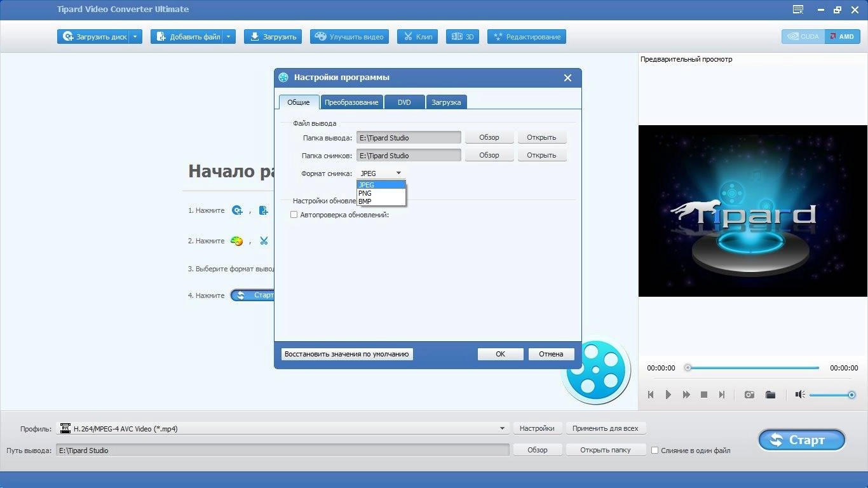Screen dimensions: 868x488
Task: Click the Папка вывода path field
Action: pyautogui.click(x=409, y=137)
